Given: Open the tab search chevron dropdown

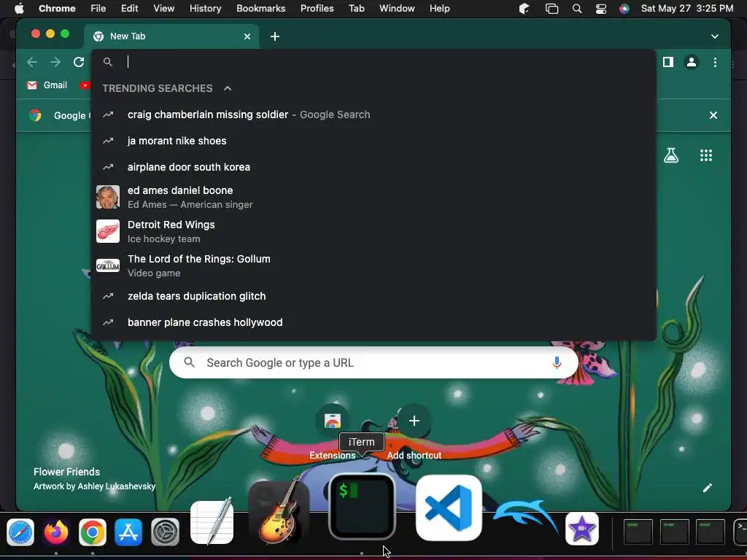Looking at the screenshot, I should (x=715, y=36).
